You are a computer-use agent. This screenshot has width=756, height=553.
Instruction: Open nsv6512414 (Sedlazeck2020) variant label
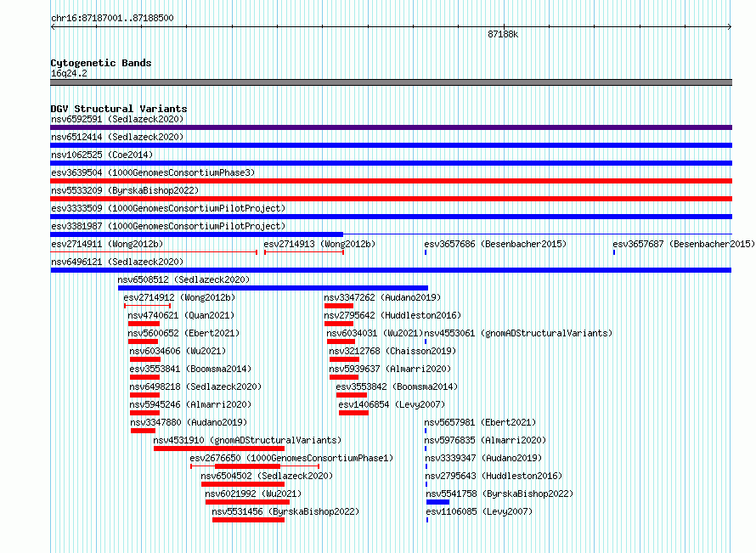(x=117, y=137)
